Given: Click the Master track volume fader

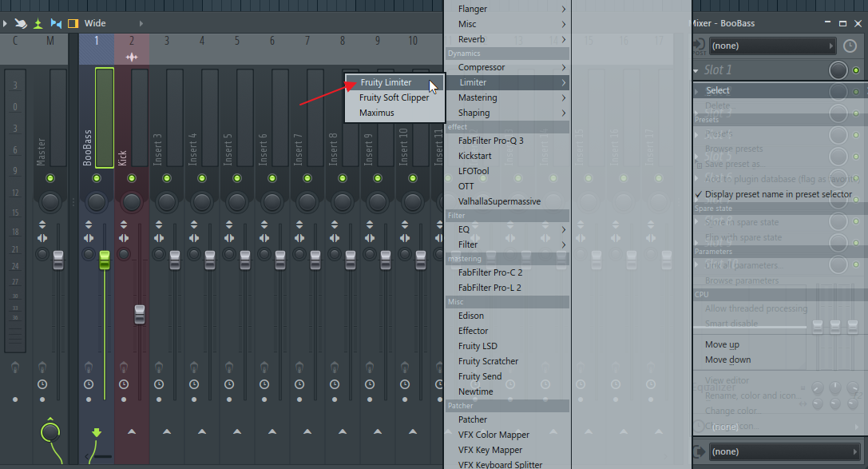Looking at the screenshot, I should click(x=58, y=260).
